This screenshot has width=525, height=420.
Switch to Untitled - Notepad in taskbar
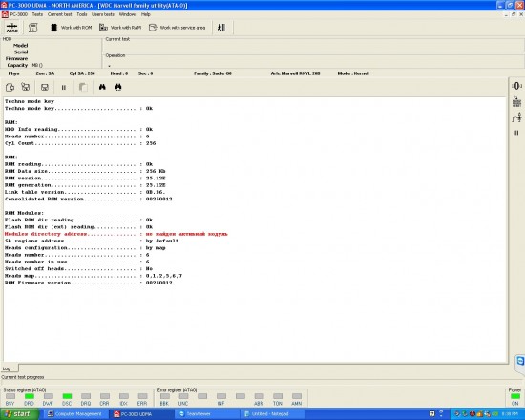[273, 414]
